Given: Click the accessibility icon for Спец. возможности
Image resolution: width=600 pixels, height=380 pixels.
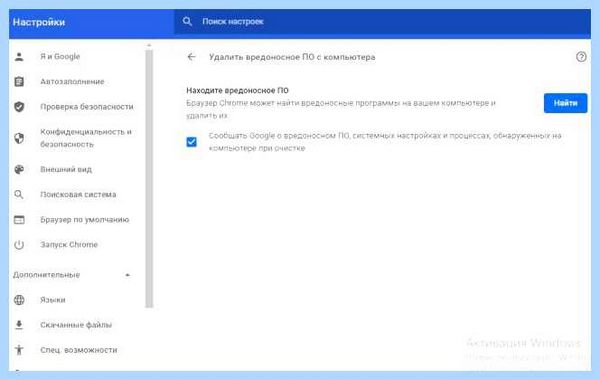Looking at the screenshot, I should (x=19, y=350).
